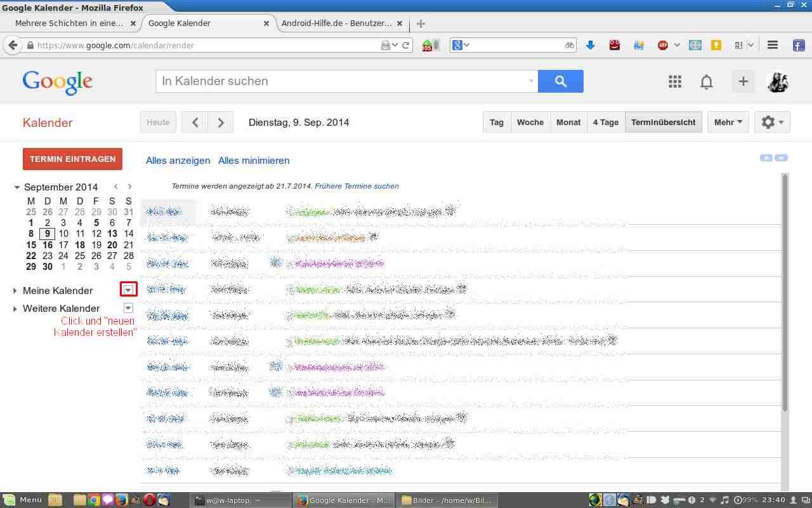This screenshot has height=508, width=812.
Task: Open the account profile picture
Action: click(778, 81)
